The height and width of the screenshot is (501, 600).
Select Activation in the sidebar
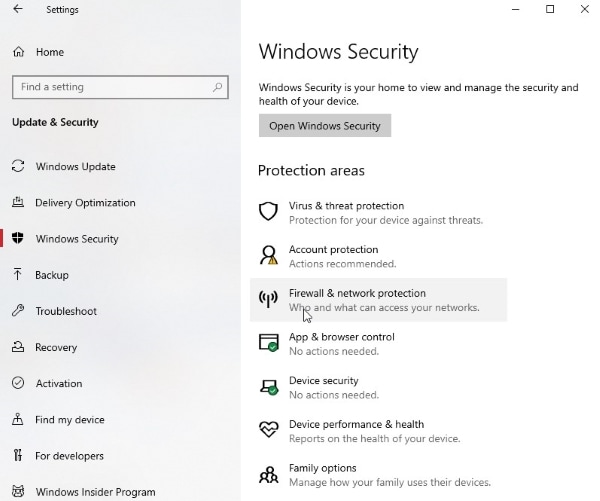59,384
